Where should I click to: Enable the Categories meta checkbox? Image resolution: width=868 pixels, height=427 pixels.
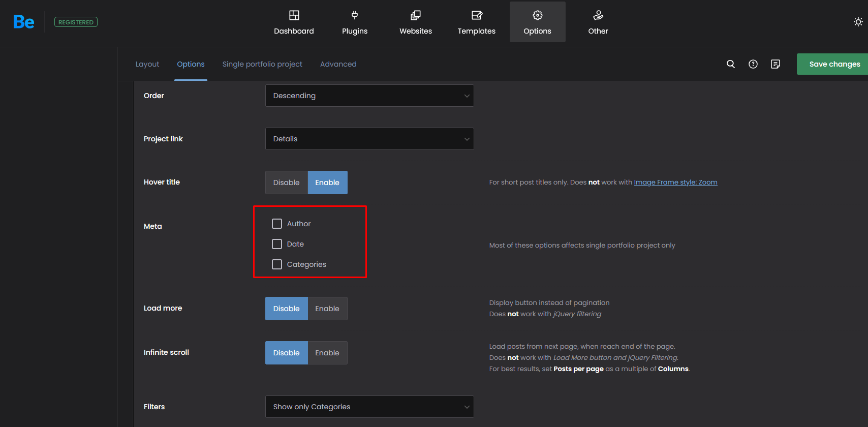[x=277, y=264]
